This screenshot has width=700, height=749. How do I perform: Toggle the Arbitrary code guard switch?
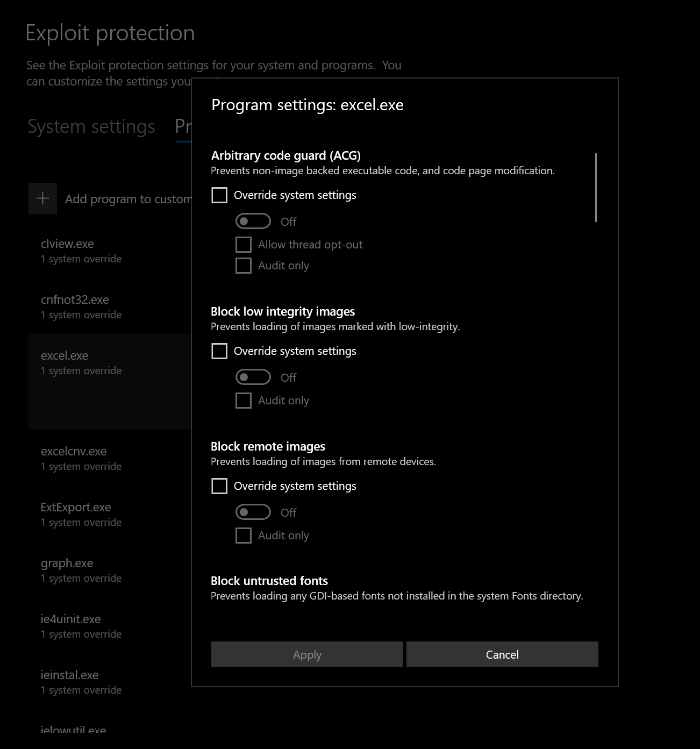click(253, 221)
